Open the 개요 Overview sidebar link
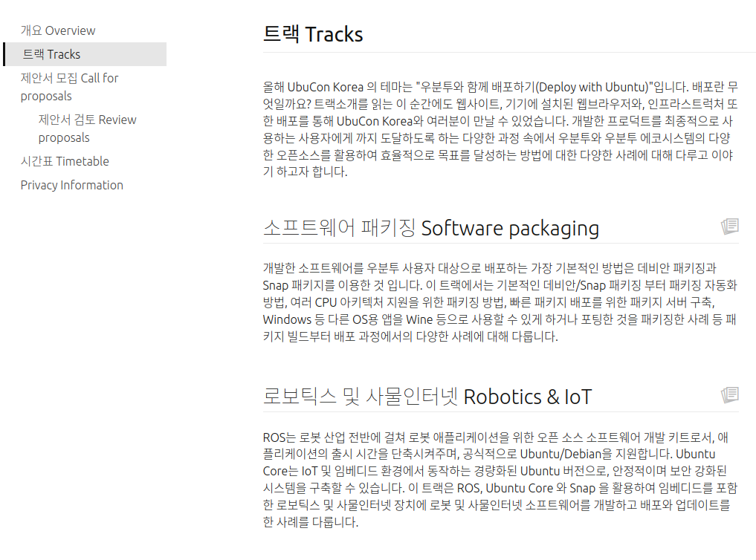 (58, 30)
